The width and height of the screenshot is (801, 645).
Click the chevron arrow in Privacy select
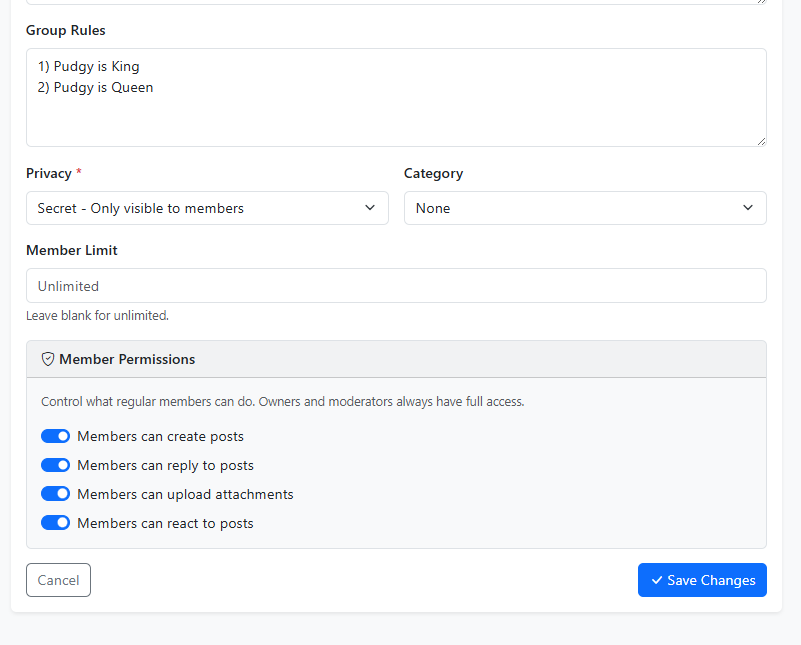point(370,208)
